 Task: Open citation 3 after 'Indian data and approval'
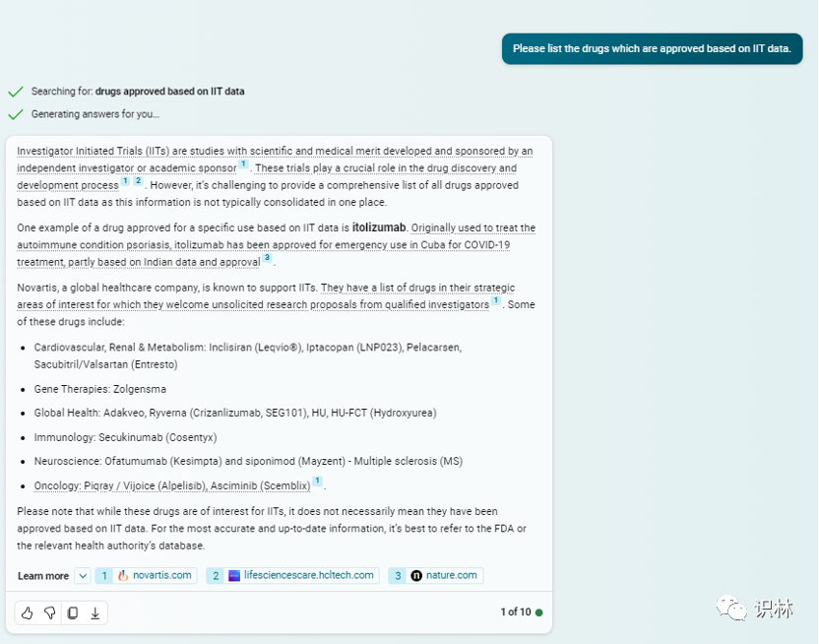tap(267, 257)
